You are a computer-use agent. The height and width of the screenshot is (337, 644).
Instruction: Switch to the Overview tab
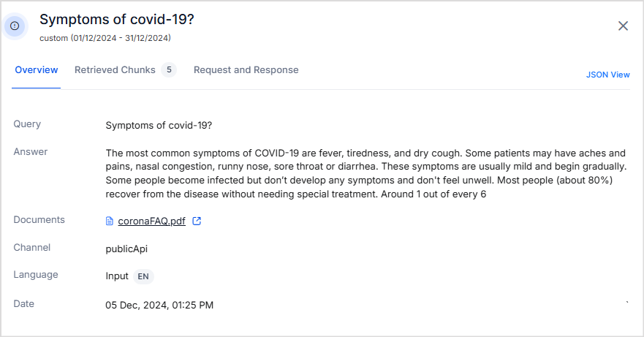pyautogui.click(x=36, y=70)
